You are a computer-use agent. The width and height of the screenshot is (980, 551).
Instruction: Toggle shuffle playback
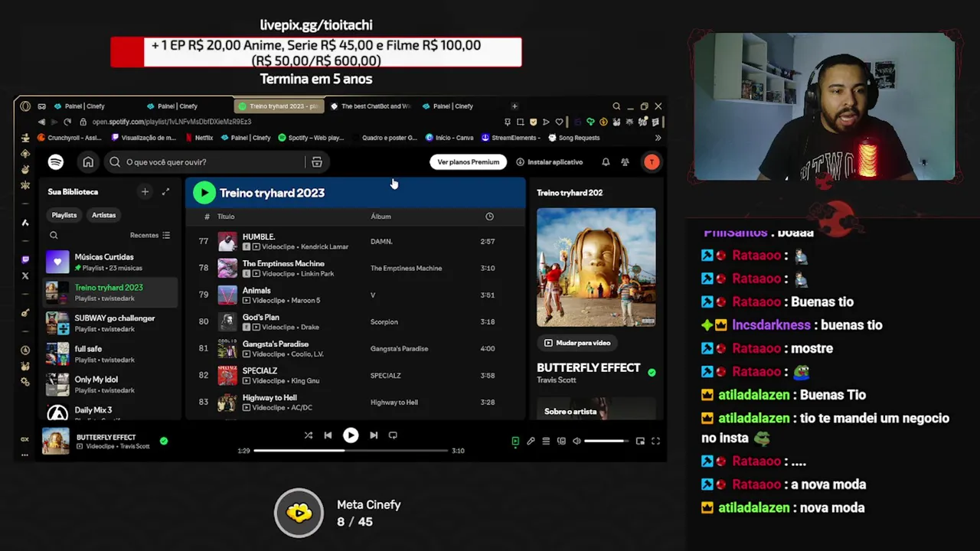pos(308,435)
